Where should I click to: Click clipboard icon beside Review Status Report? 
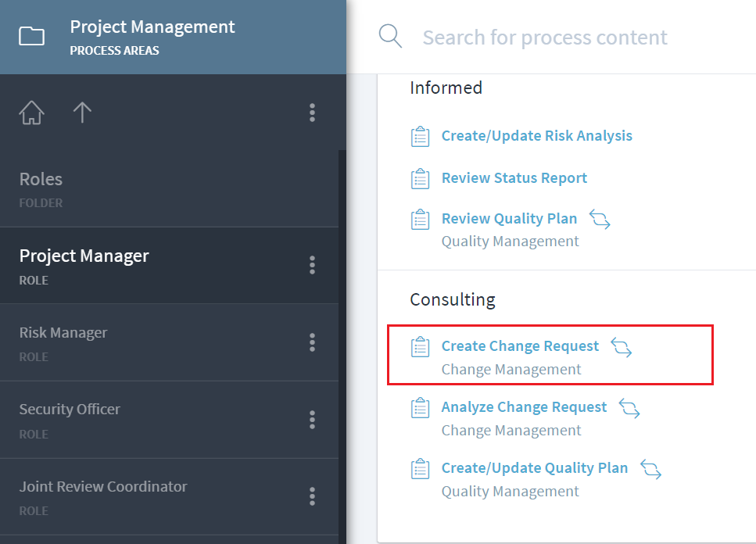[x=421, y=178]
